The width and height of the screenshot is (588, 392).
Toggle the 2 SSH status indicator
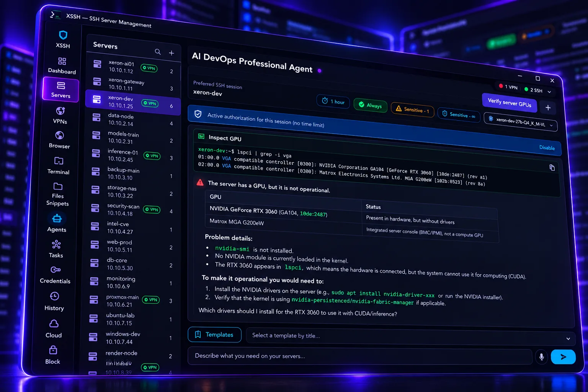point(533,90)
